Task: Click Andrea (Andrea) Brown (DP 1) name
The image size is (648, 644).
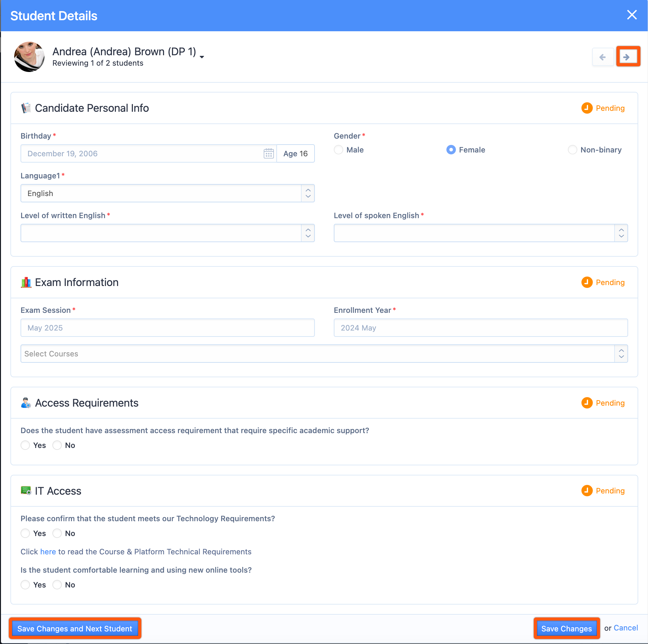Action: 124,51
